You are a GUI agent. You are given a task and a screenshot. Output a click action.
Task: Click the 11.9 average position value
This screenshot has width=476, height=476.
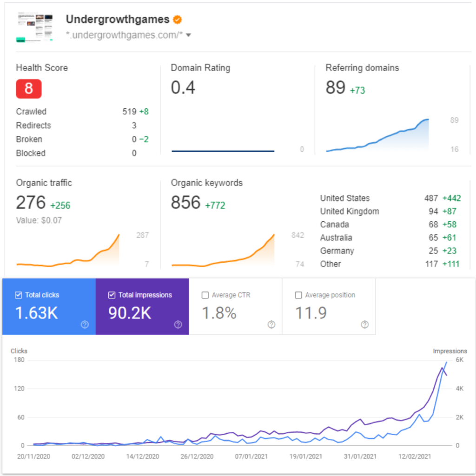coord(311,313)
